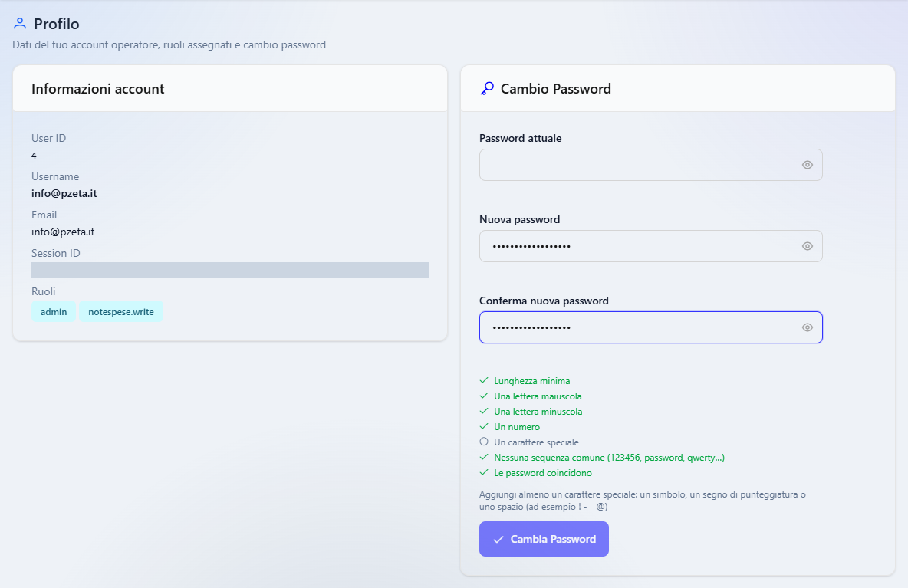Click the key icon beside Cambio Password
Image resolution: width=908 pixels, height=588 pixels.
click(x=487, y=89)
